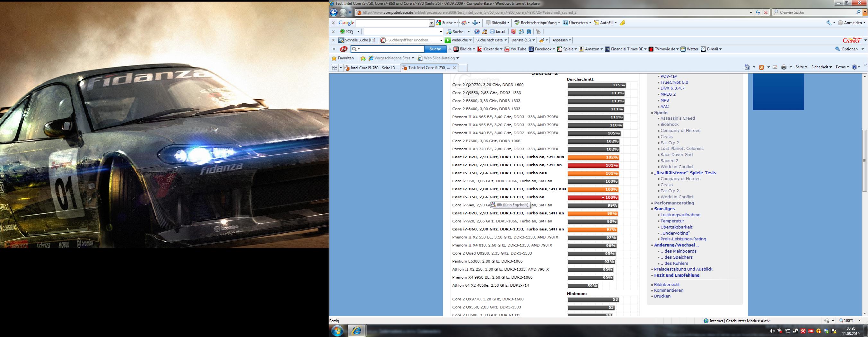This screenshot has width=868, height=337.
Task: Open the Sidewiki button
Action: tap(497, 23)
